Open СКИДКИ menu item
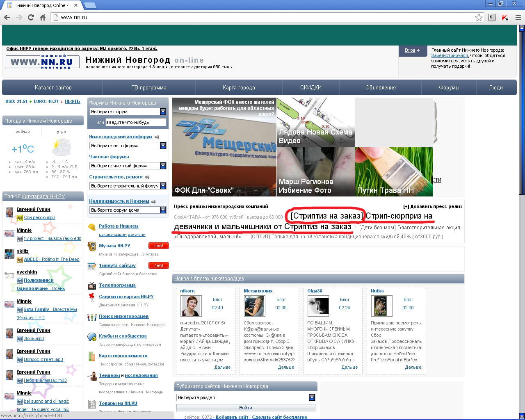Image resolution: width=525 pixels, height=420 pixels. click(x=311, y=88)
